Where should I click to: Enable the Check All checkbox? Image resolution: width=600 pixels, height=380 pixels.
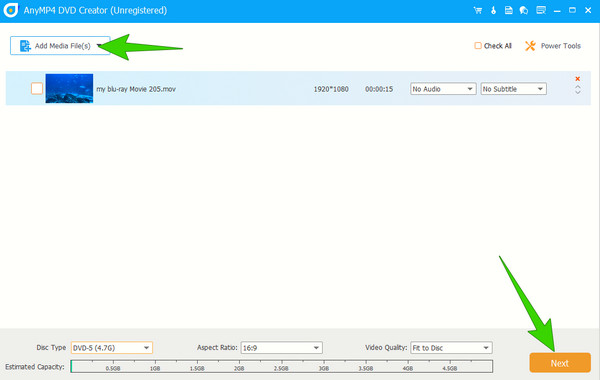(478, 46)
